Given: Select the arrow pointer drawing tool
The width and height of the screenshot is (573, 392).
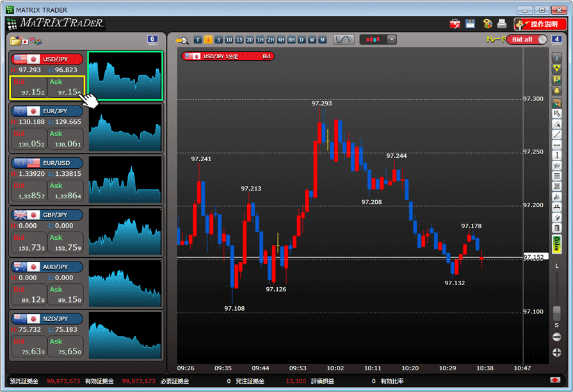Looking at the screenshot, I should point(556,114).
